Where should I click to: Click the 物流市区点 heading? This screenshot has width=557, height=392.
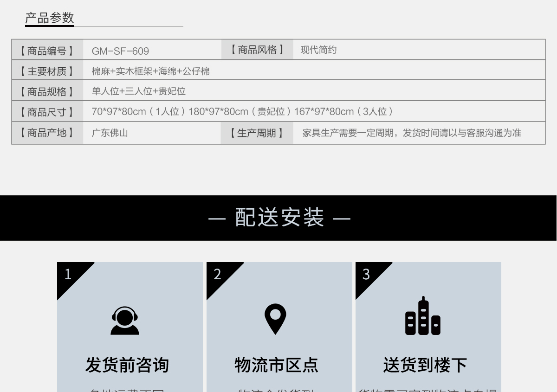pyautogui.click(x=276, y=365)
